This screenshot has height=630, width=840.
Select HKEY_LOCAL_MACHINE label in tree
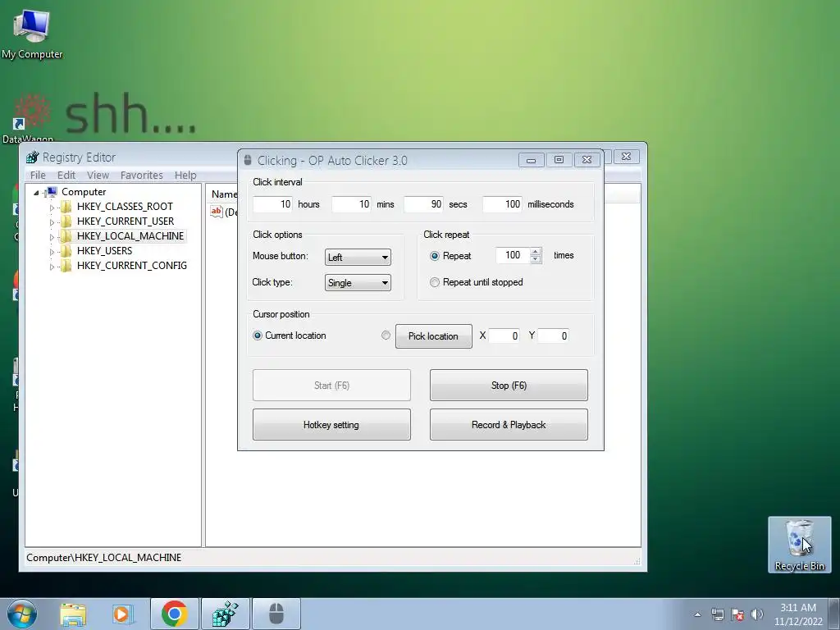click(x=130, y=236)
